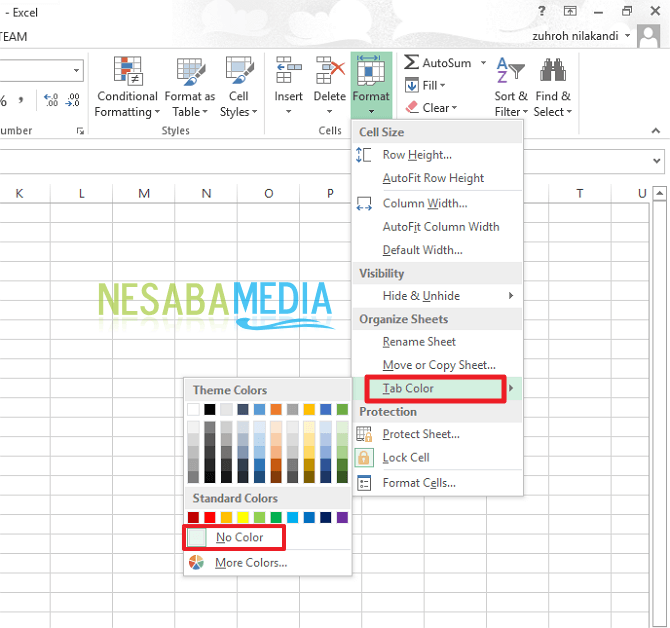The height and width of the screenshot is (628, 670).
Task: Click Hide & Unhide label
Action: click(421, 296)
